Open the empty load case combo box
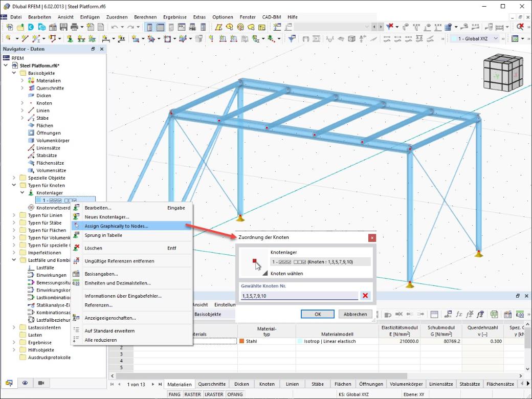 coord(332,27)
